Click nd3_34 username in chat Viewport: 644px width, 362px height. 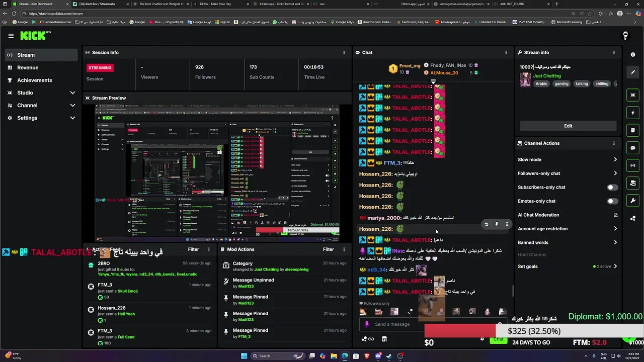coord(376,269)
